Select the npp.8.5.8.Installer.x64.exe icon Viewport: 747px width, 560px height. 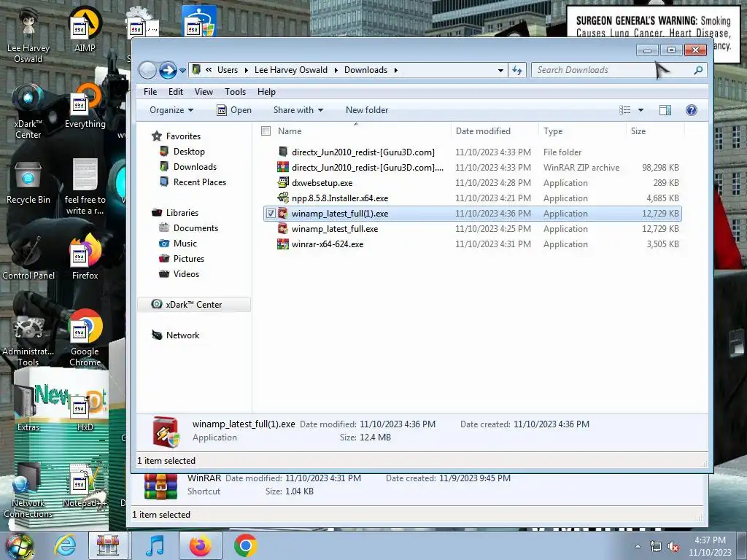(x=283, y=198)
